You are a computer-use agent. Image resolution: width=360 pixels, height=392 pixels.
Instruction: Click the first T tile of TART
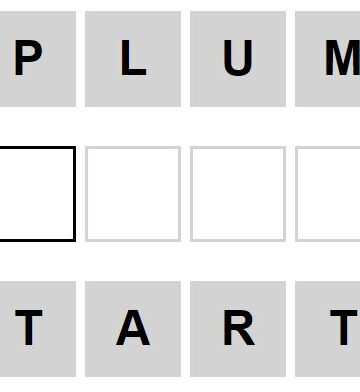tap(38, 329)
